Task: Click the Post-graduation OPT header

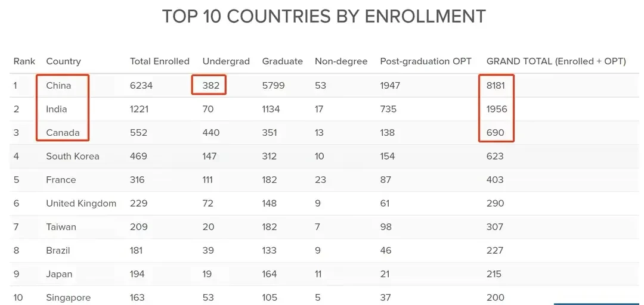Action: point(426,61)
